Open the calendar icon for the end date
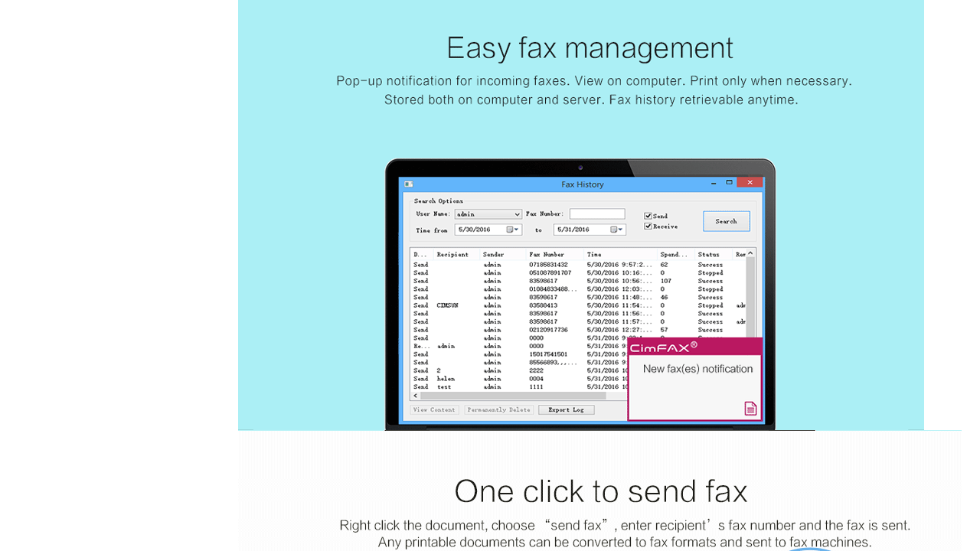This screenshot has height=551, width=980. pos(613,229)
